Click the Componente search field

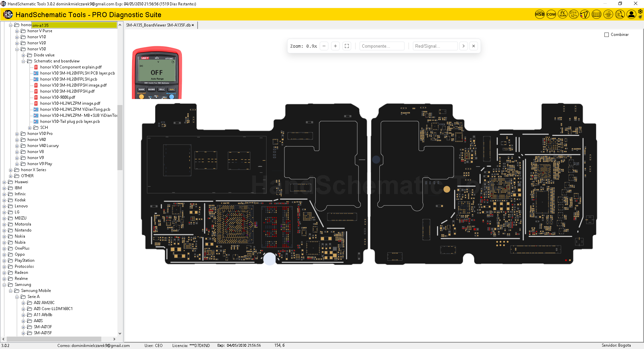[x=382, y=46]
